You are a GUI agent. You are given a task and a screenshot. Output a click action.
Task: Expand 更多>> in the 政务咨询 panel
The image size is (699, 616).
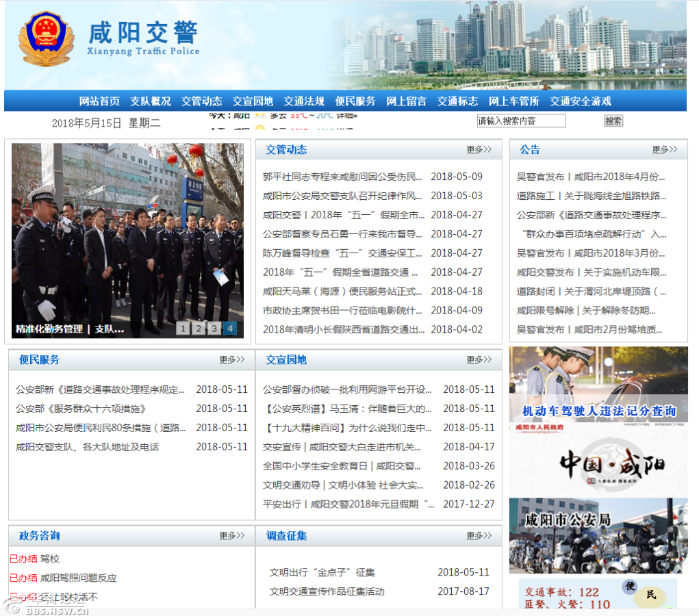coord(232,535)
